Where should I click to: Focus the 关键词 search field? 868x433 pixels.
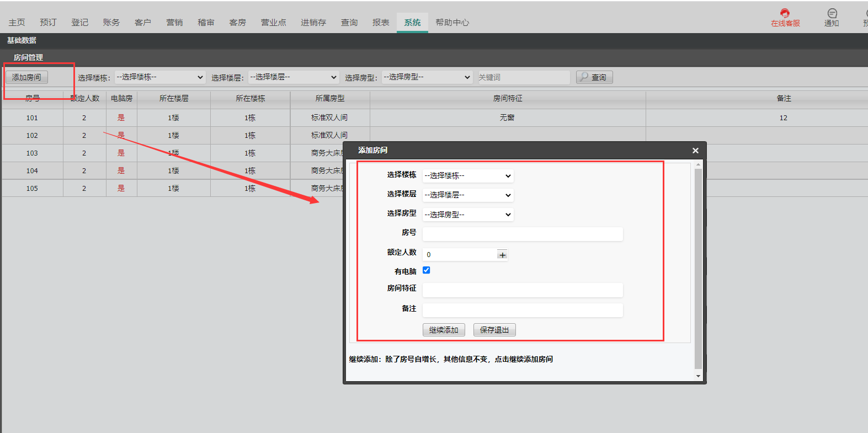(x=523, y=77)
